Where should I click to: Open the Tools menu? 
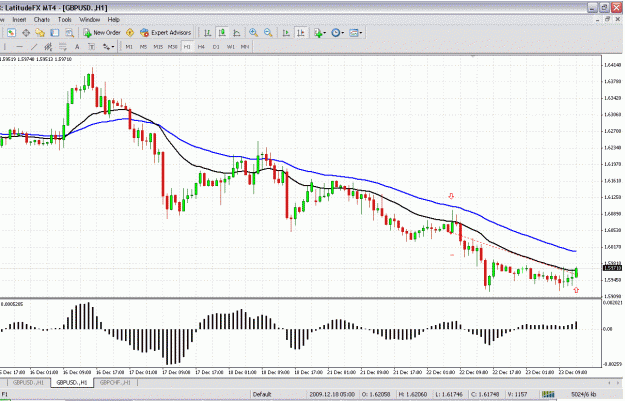click(x=65, y=20)
